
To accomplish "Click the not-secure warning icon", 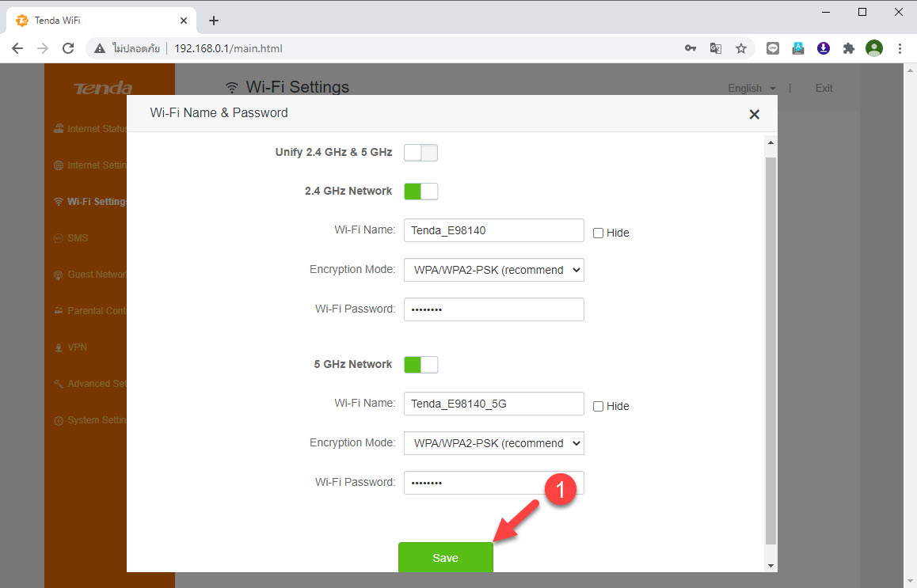I will coord(100,48).
